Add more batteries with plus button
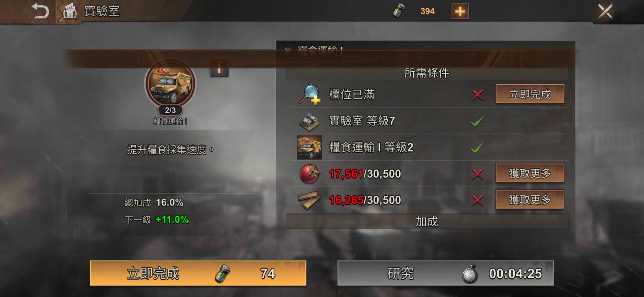 [x=460, y=11]
